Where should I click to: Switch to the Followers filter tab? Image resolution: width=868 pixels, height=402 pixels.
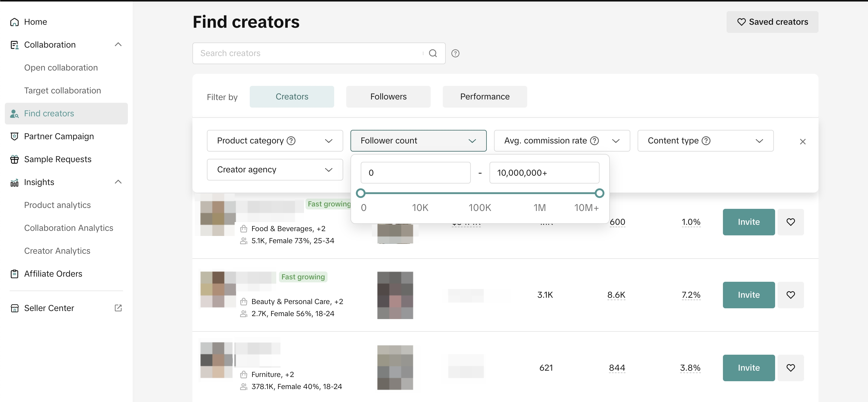(x=388, y=97)
